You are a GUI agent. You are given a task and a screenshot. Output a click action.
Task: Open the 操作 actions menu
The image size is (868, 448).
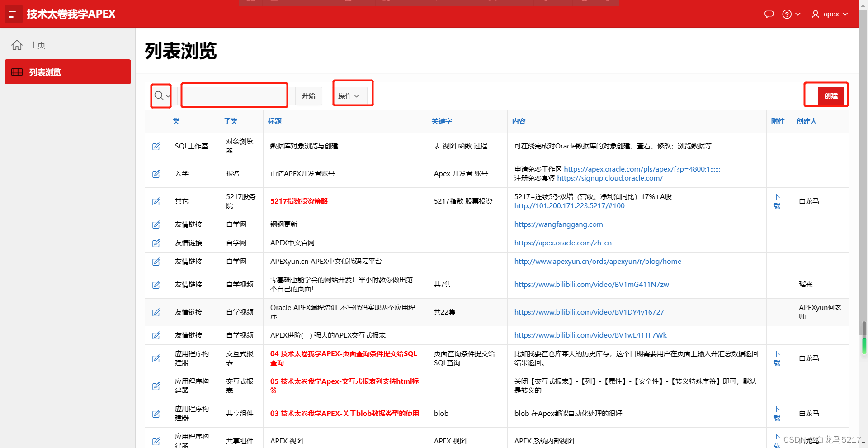click(349, 95)
